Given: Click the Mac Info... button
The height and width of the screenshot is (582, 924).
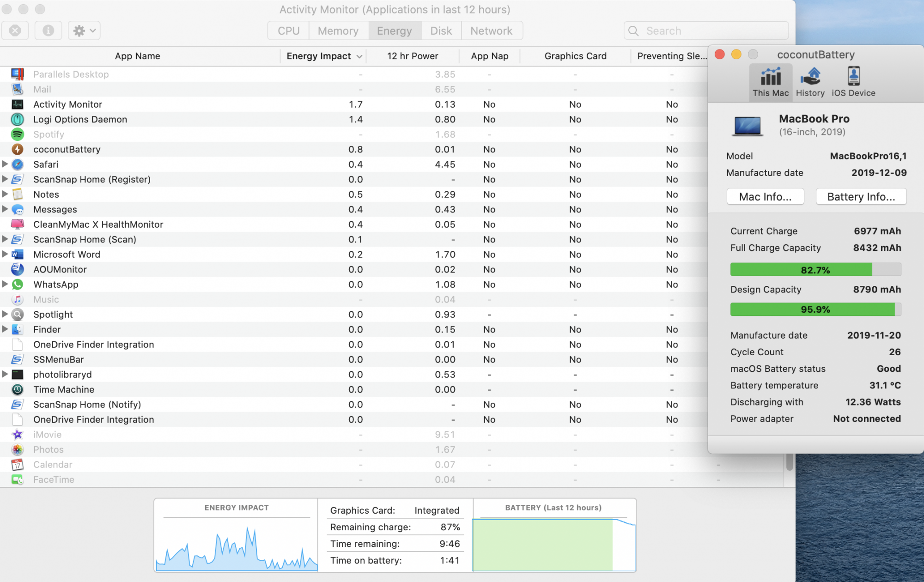Looking at the screenshot, I should coord(765,197).
